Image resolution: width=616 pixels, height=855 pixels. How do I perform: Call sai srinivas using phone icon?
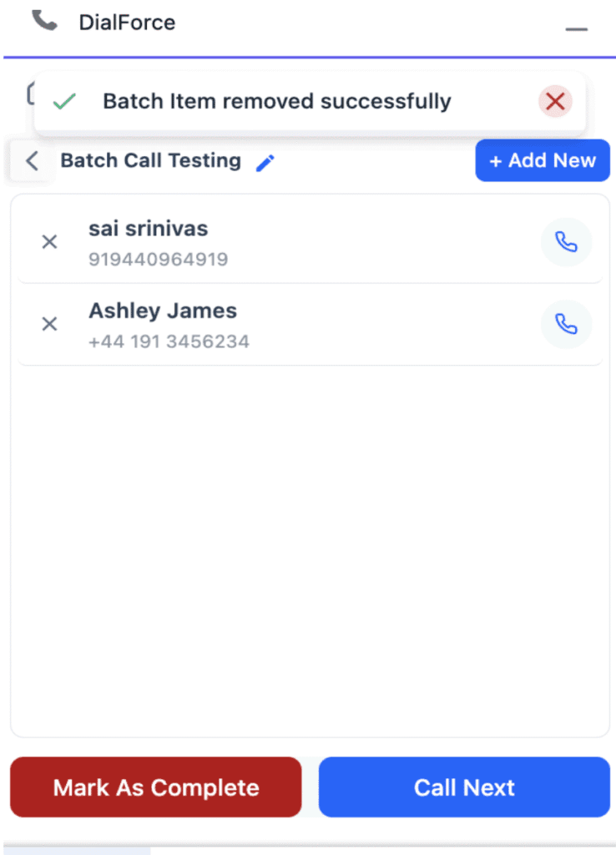[566, 242]
